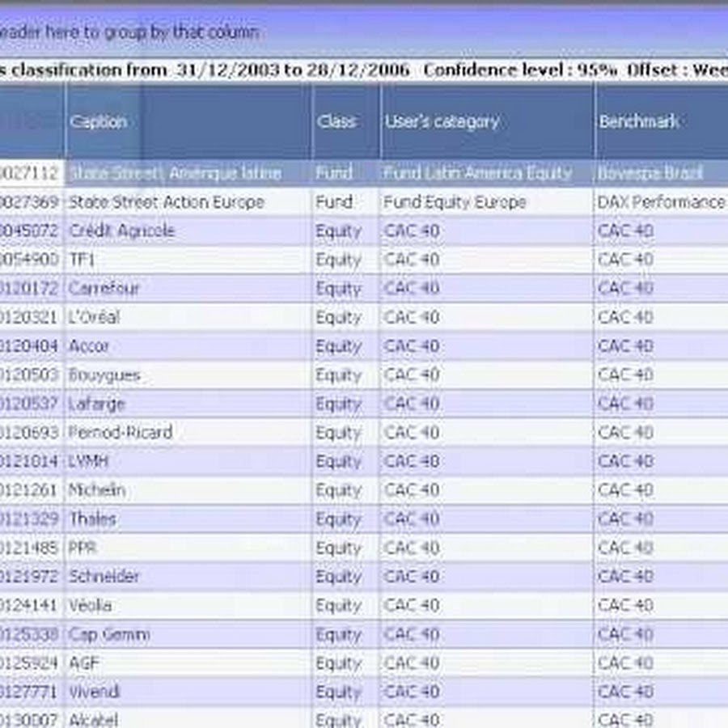728x728 pixels.
Task: Click the L'Oréal caption cell
Action: (x=94, y=317)
